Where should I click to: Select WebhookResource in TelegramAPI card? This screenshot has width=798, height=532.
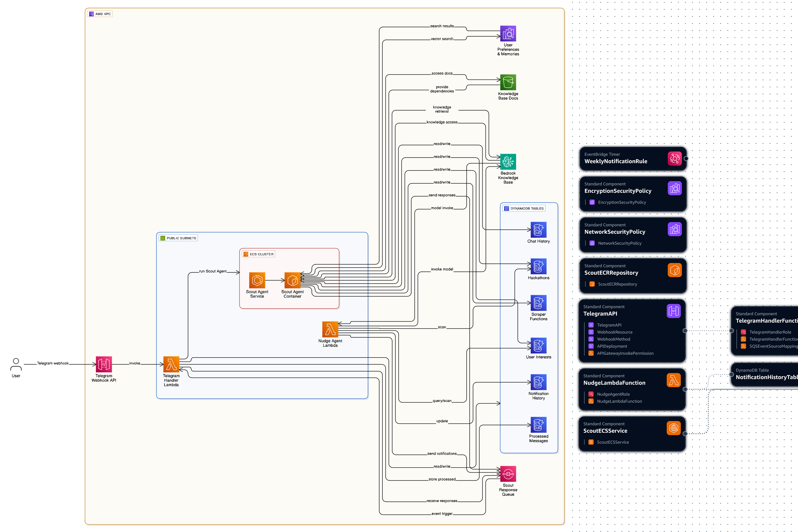point(614,332)
